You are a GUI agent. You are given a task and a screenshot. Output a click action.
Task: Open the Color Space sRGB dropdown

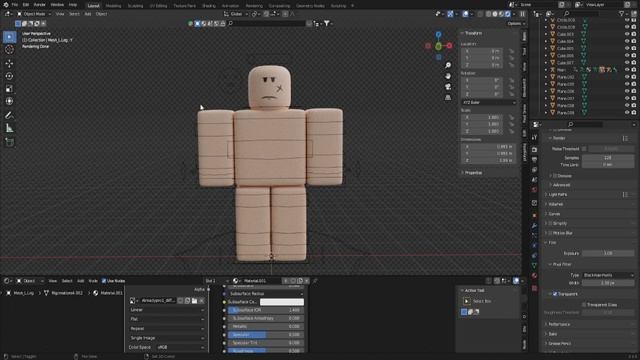tap(180, 347)
